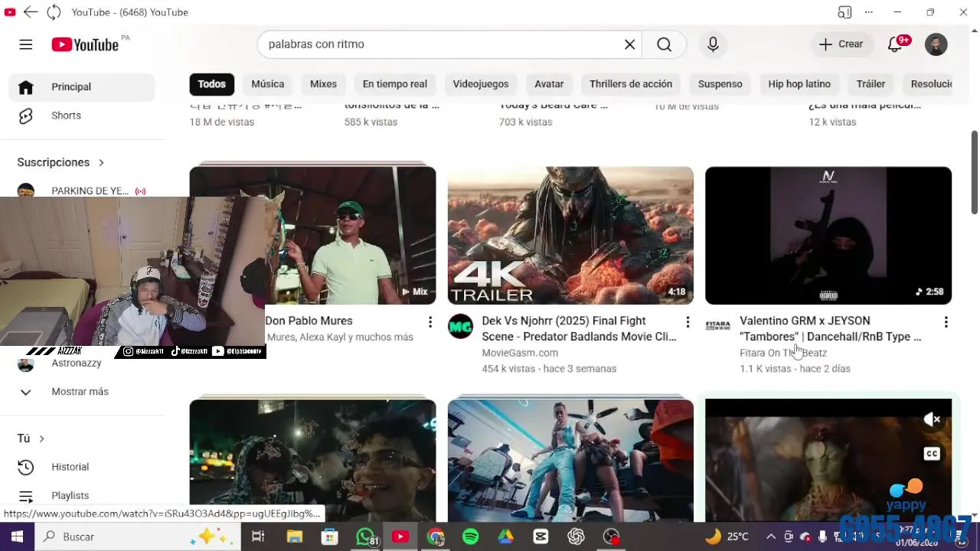Open Google Drive from the taskbar
This screenshot has height=551, width=980.
[505, 537]
